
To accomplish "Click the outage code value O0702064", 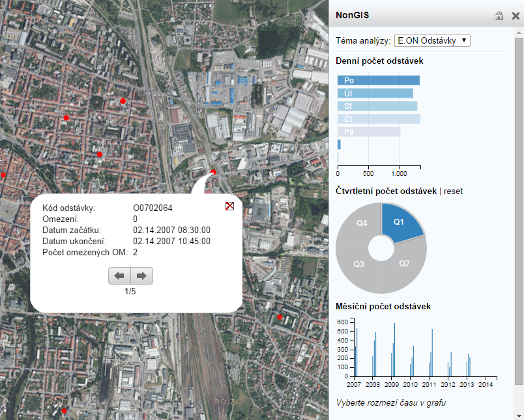I will (153, 208).
